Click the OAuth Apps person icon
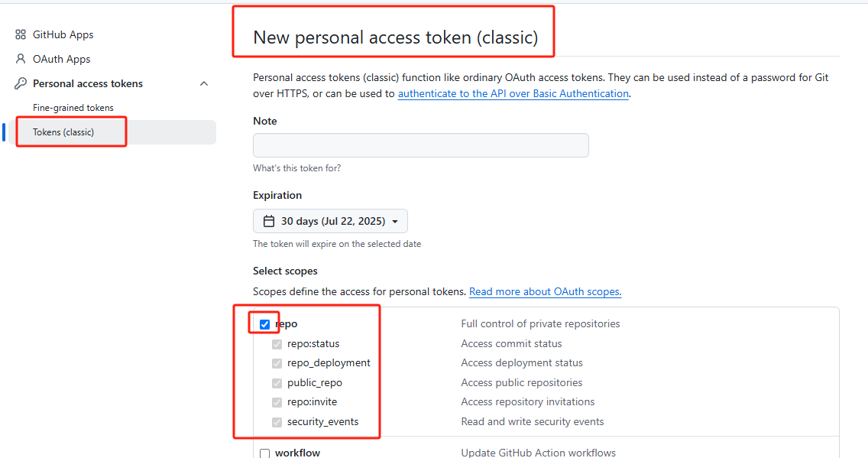The width and height of the screenshot is (868, 458). tap(21, 59)
